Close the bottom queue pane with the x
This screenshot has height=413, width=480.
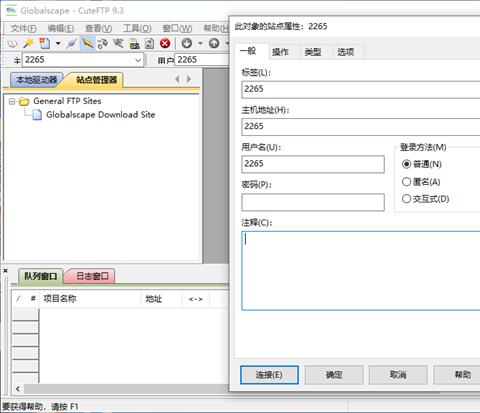coord(5,271)
